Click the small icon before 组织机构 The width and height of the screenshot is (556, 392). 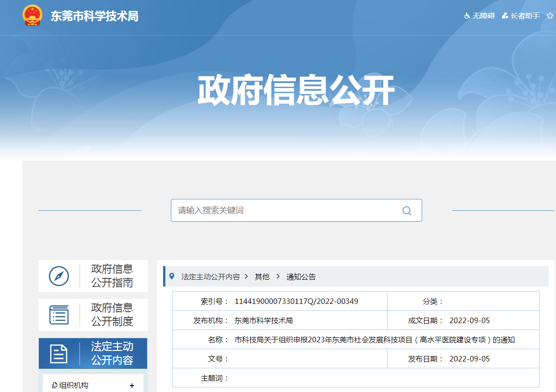tap(54, 386)
